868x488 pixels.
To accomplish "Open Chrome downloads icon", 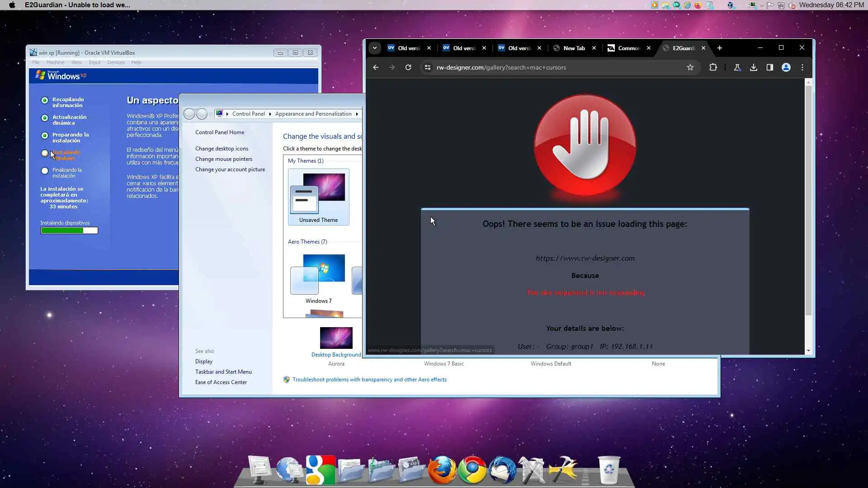I will tap(753, 67).
